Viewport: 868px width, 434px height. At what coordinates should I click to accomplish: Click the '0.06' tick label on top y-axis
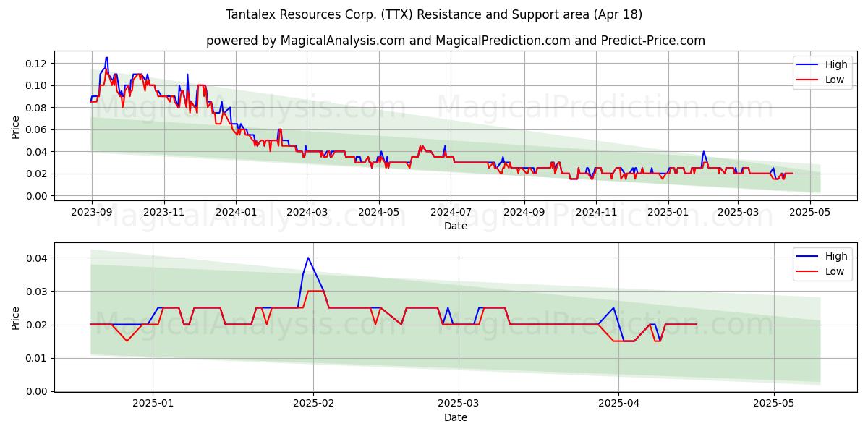pos(37,130)
